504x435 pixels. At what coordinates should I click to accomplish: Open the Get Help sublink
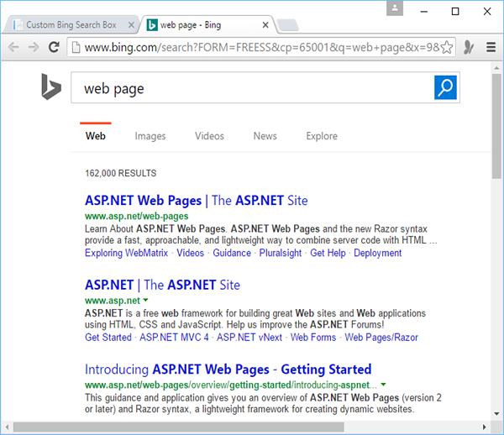[x=328, y=253]
